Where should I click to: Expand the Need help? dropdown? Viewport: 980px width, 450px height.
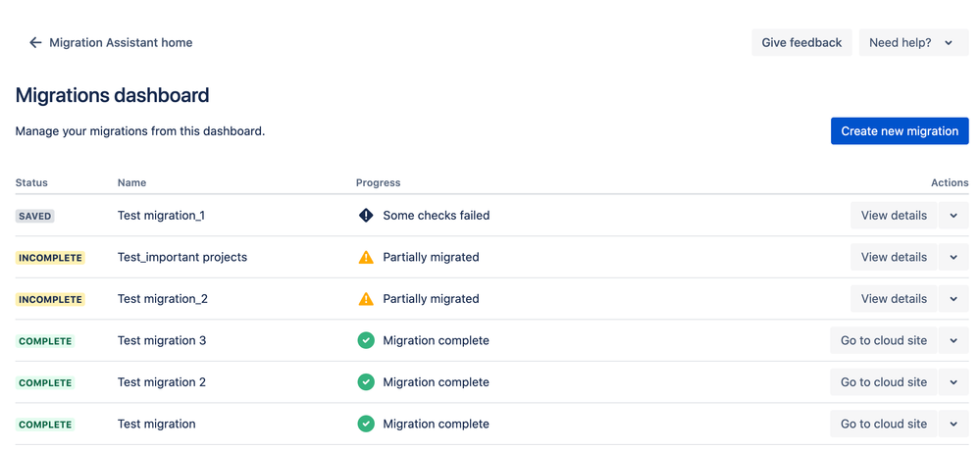click(913, 42)
